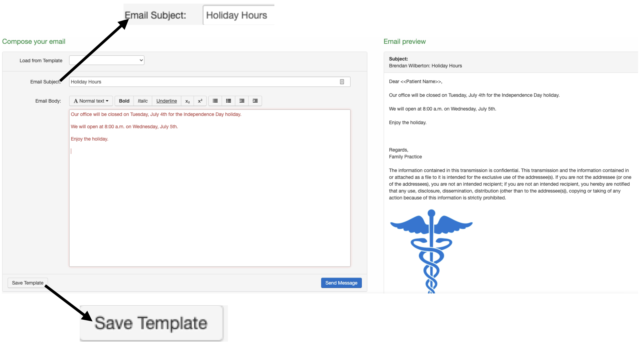The height and width of the screenshot is (342, 644).
Task: Expand the Email Subject field options
Action: 343,81
